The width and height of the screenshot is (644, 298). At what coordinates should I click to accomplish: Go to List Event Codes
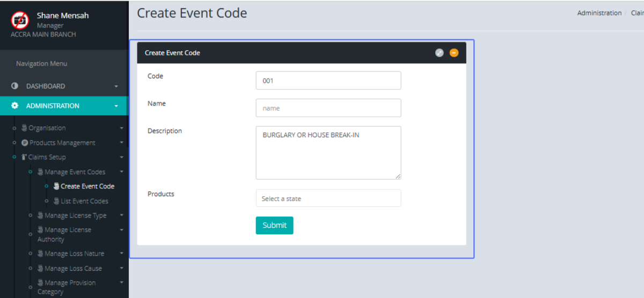[x=84, y=201]
